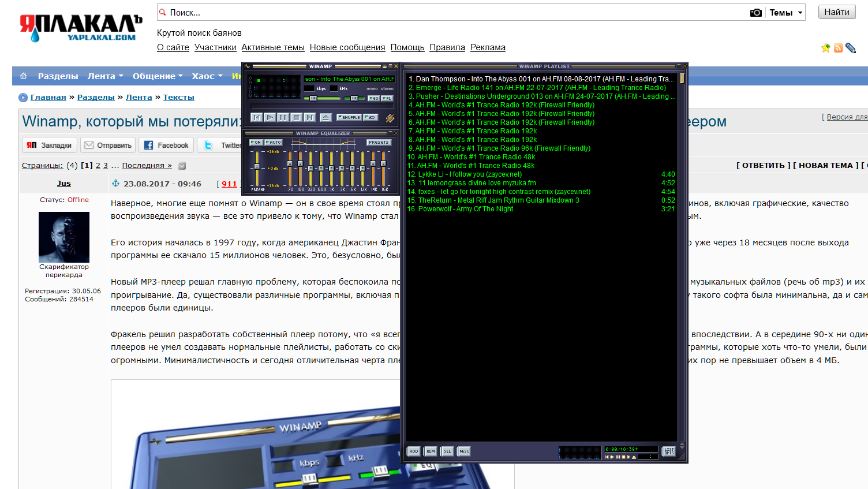Select playlist track 3 Pusher
Viewport: 868px width, 489px height.
click(x=541, y=96)
